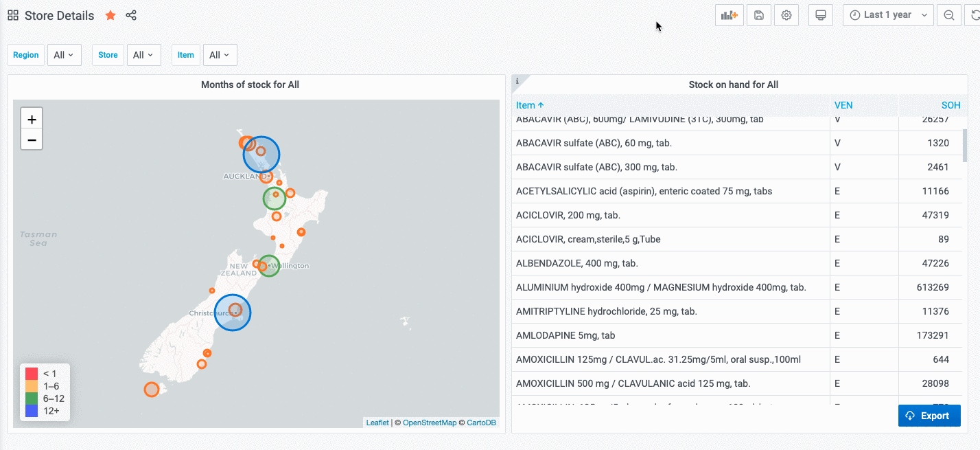Image resolution: width=980 pixels, height=450 pixels.
Task: Expand the Region filter dropdown
Action: tap(64, 55)
